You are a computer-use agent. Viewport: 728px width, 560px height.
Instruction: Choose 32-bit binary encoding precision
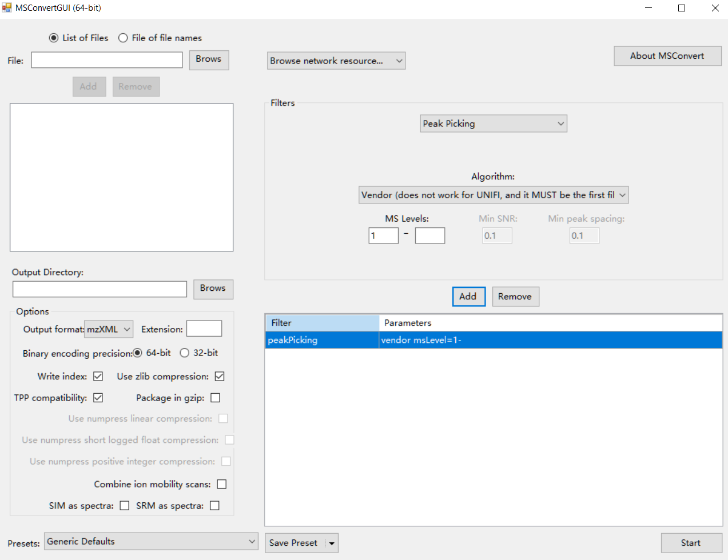tap(185, 353)
